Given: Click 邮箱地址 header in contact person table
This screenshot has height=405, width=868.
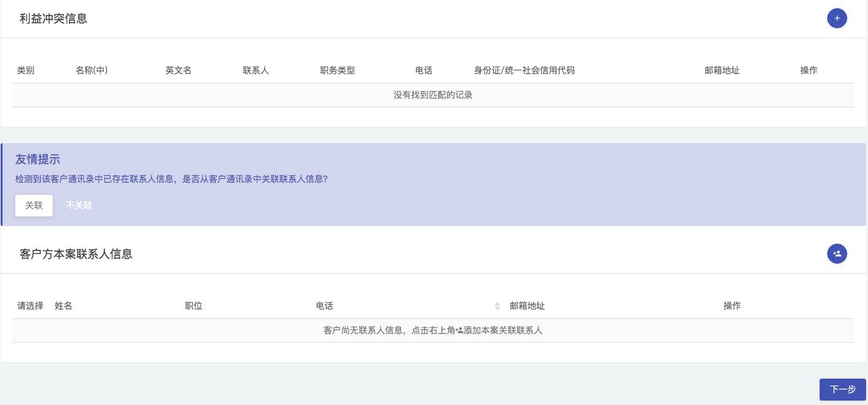Looking at the screenshot, I should tap(527, 306).
